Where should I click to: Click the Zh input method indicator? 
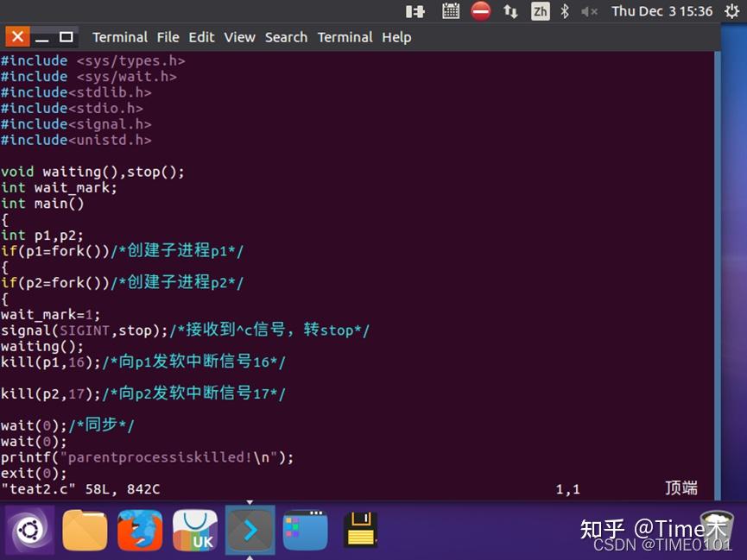click(x=541, y=11)
